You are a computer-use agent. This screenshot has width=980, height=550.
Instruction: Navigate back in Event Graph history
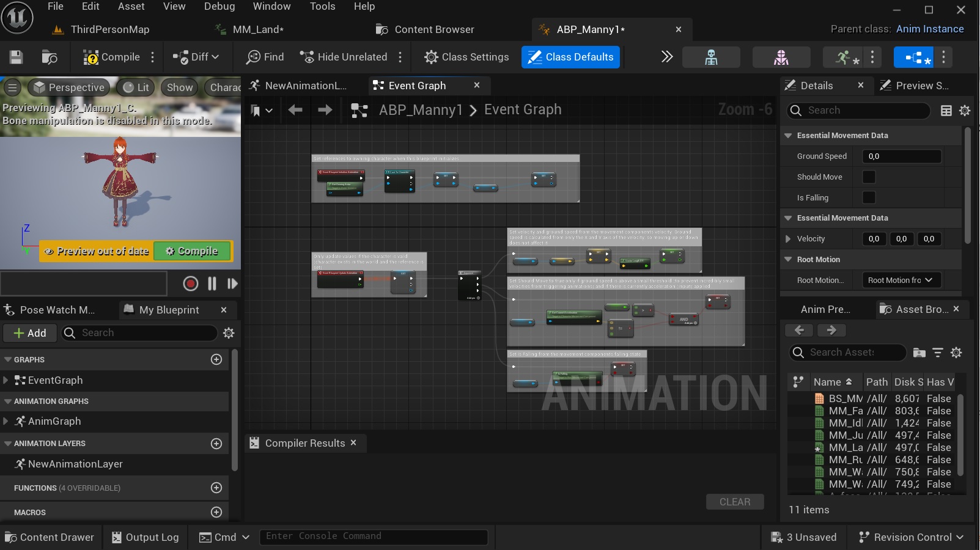(295, 110)
